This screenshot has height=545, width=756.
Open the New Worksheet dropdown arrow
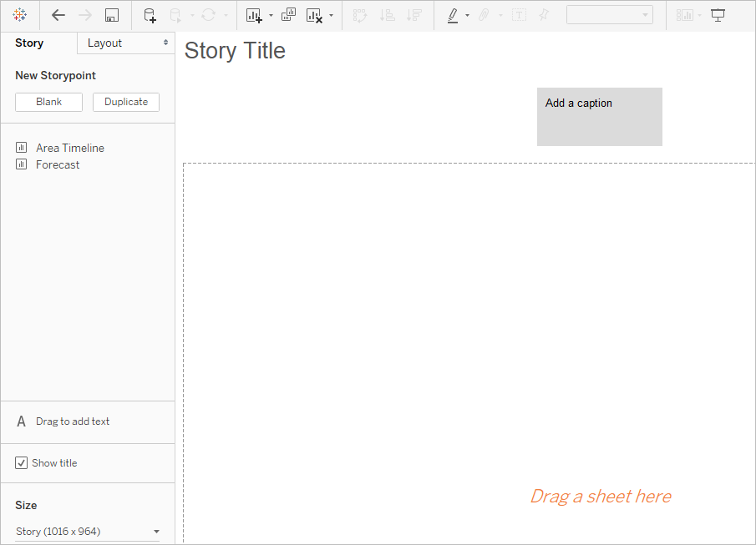click(x=271, y=15)
